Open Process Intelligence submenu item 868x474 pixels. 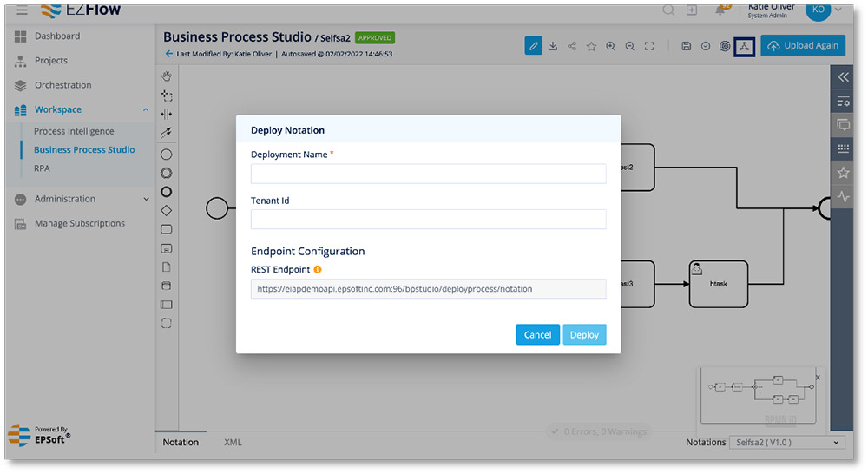click(x=74, y=131)
